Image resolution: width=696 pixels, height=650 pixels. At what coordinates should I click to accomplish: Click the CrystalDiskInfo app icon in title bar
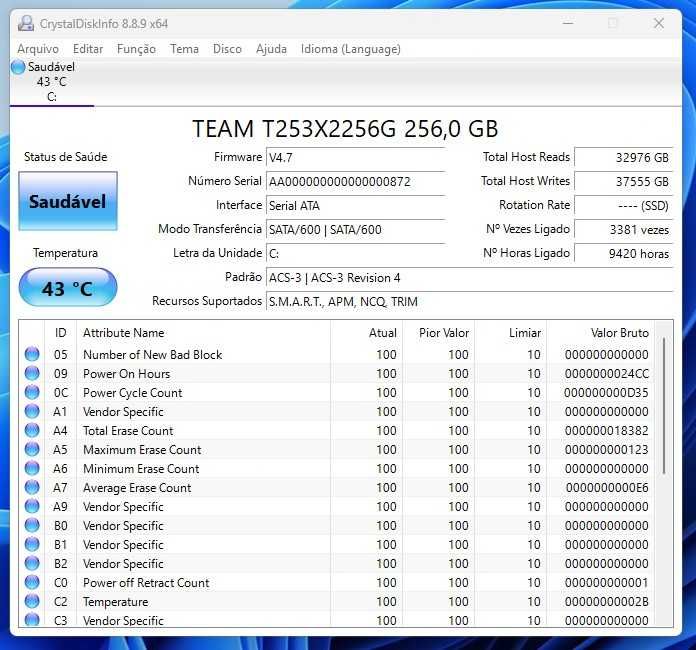coord(26,24)
